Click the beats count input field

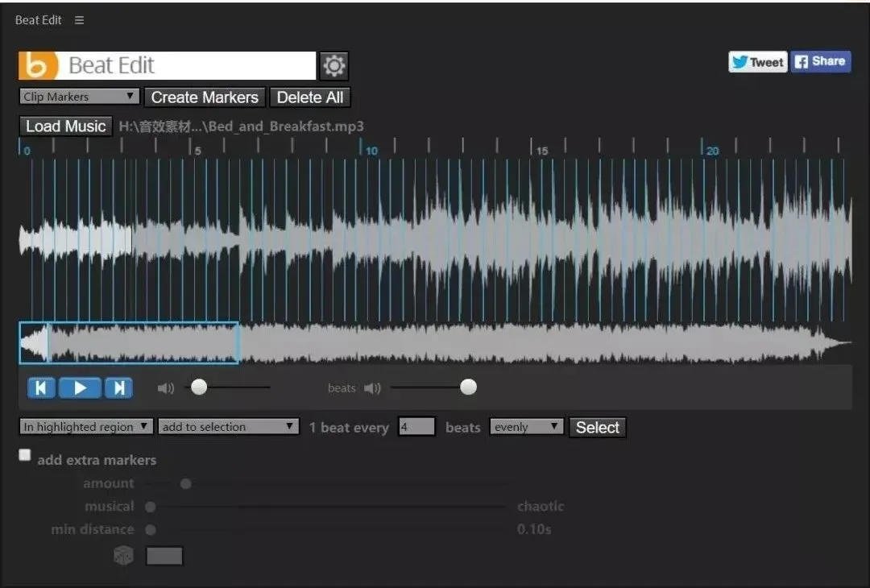pos(416,427)
